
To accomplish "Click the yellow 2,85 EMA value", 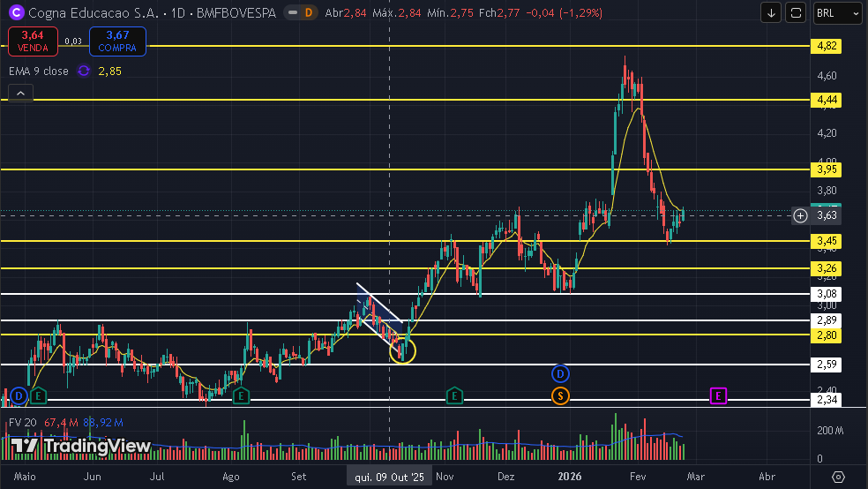I will click(109, 71).
